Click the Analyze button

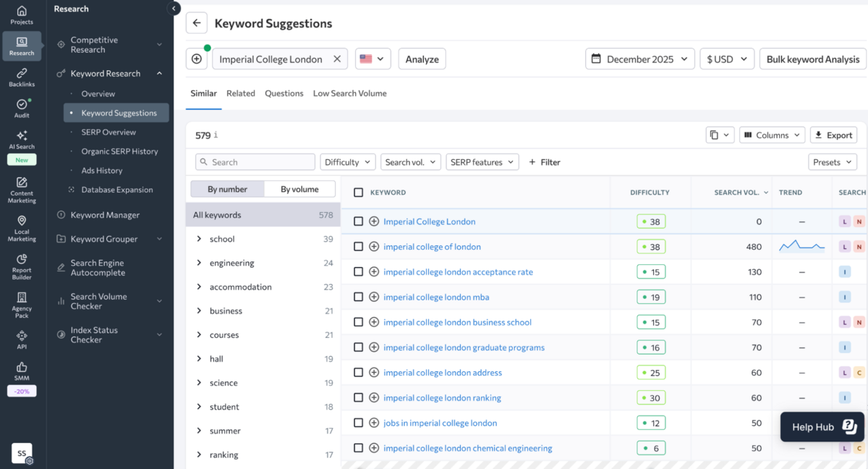click(422, 59)
